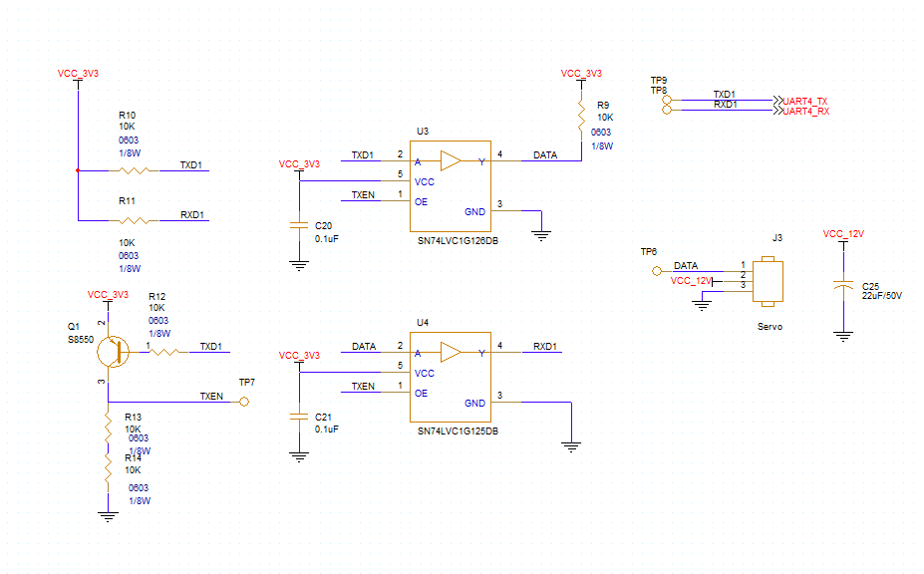
Task: Select transistor Q1 S8550
Action: pos(112,351)
